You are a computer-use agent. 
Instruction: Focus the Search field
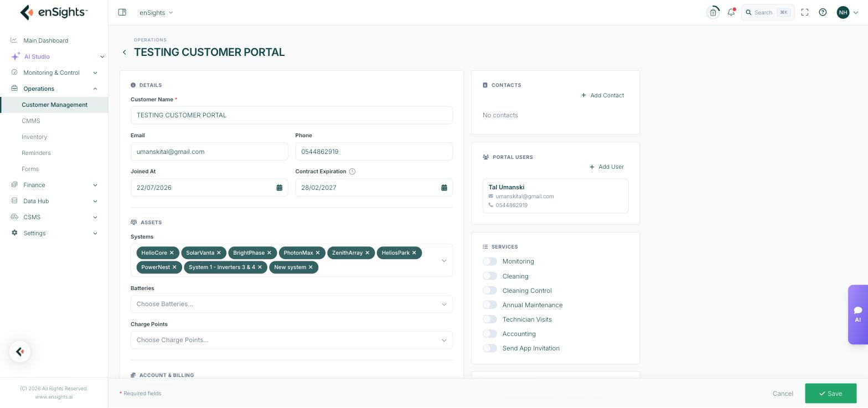(768, 12)
